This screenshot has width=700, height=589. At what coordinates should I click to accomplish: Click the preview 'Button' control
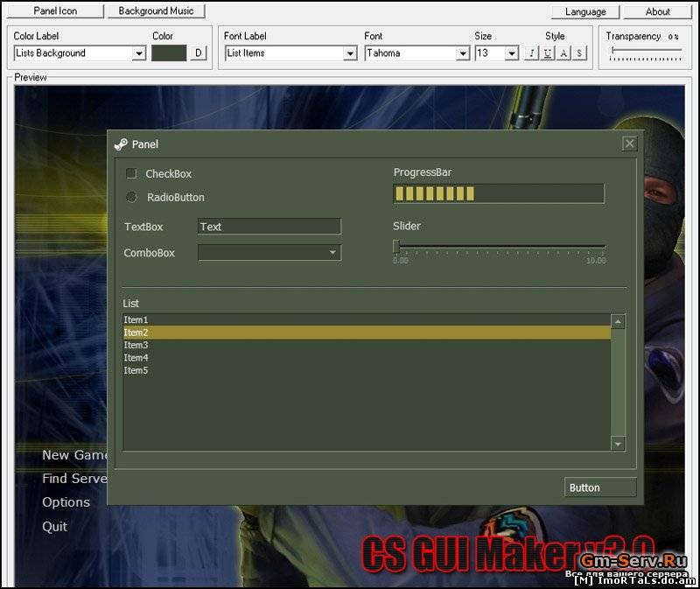tap(600, 487)
